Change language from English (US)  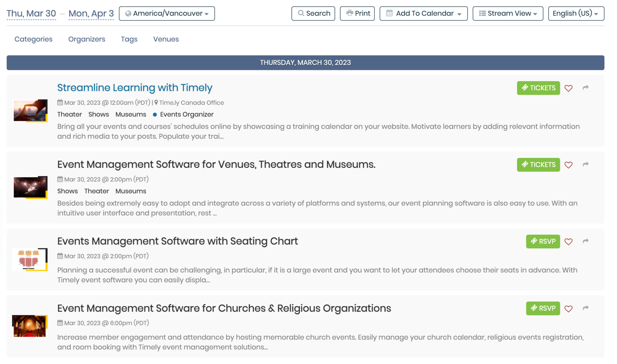576,14
